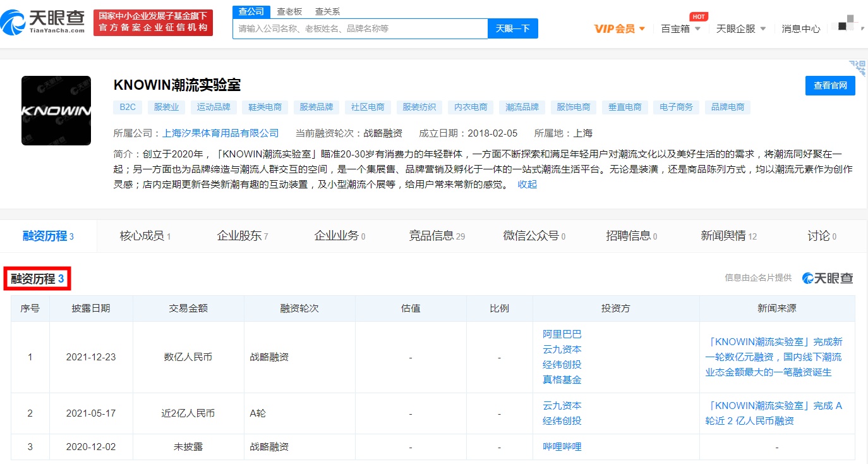
Task: Select the 服装业 tag
Action: [166, 107]
